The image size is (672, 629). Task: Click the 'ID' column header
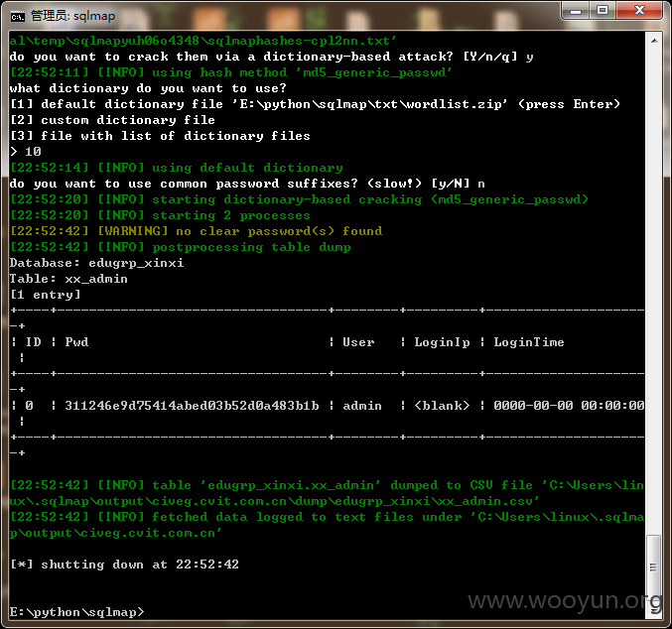pyautogui.click(x=34, y=342)
